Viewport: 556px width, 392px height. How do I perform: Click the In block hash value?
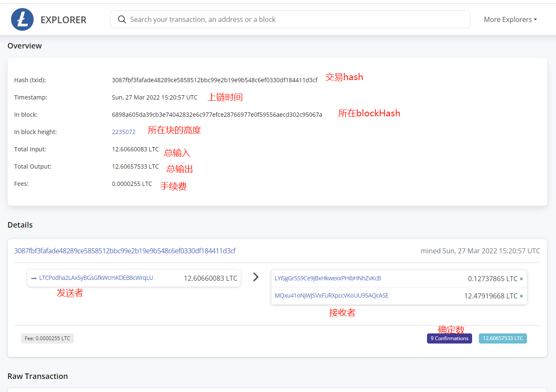pos(217,115)
